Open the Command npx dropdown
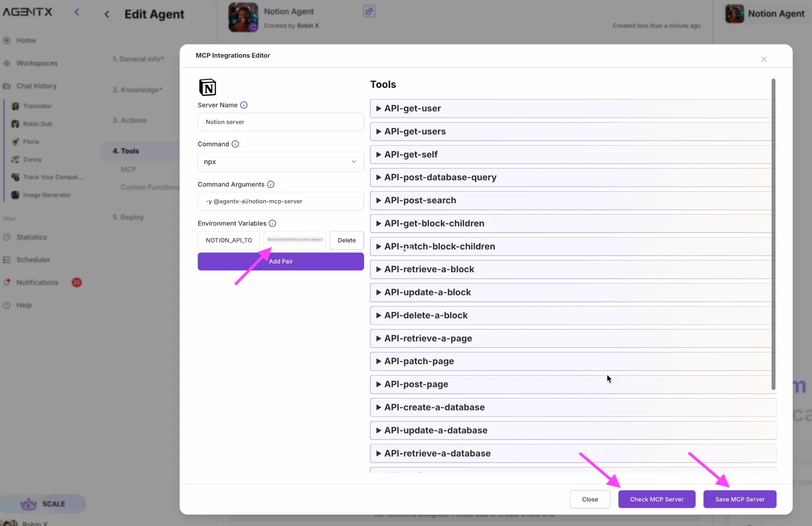 (x=281, y=162)
